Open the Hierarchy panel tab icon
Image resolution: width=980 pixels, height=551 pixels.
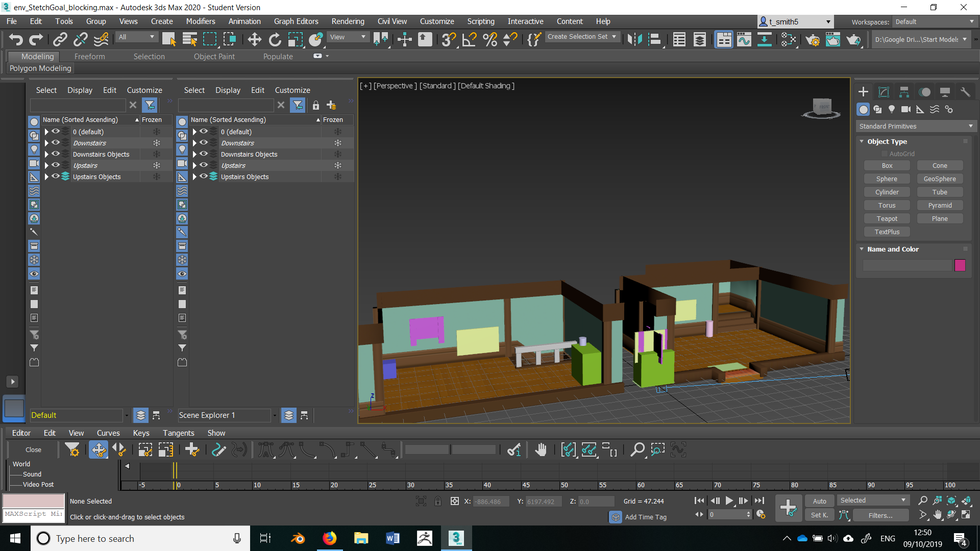(904, 92)
